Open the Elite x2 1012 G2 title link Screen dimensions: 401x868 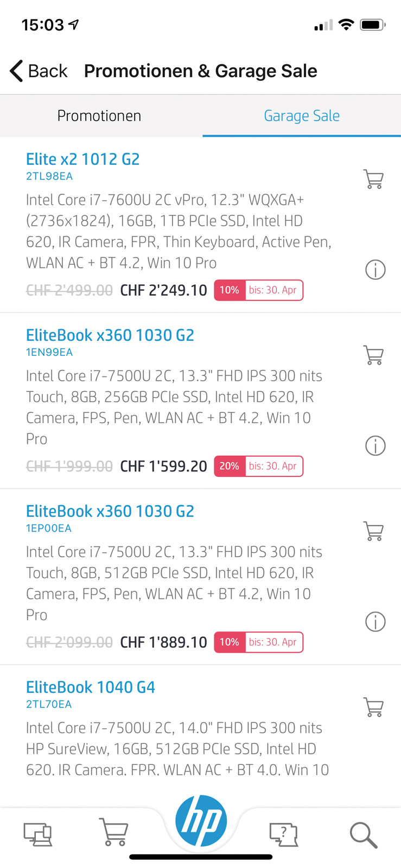(x=83, y=159)
